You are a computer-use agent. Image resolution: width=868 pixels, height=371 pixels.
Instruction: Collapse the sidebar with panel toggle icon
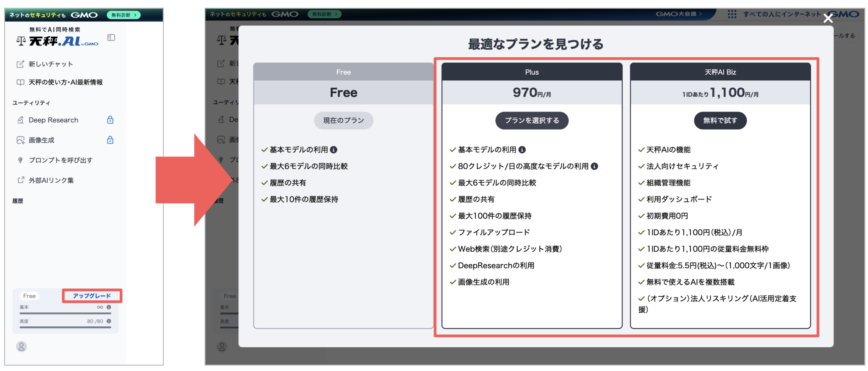point(111,37)
